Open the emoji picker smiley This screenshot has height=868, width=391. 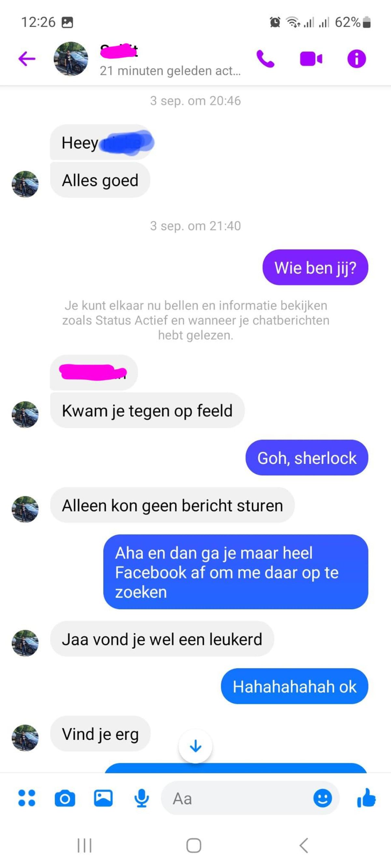tap(323, 798)
